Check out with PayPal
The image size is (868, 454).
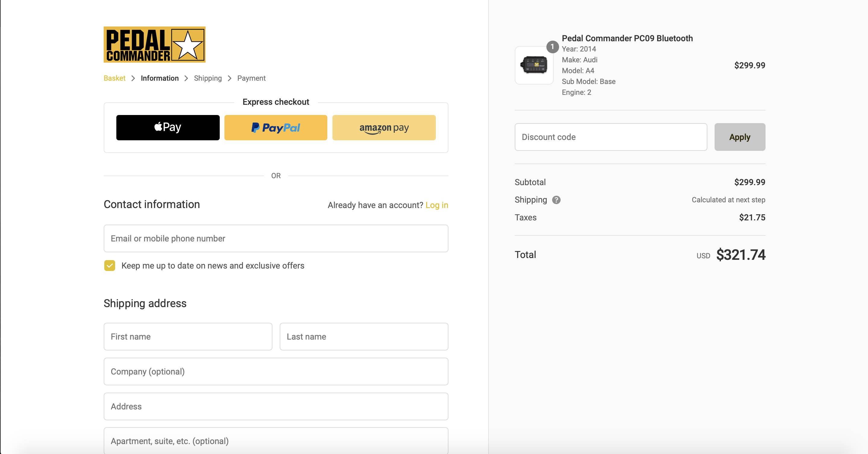(276, 128)
